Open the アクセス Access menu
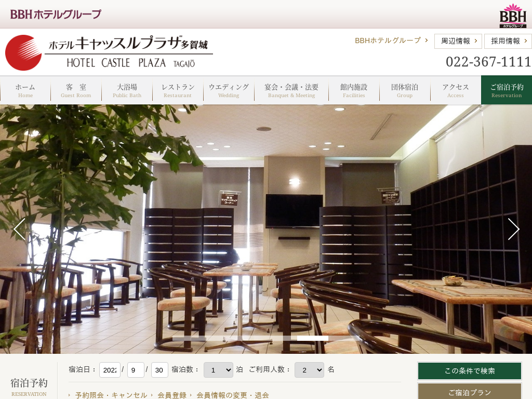532x399 pixels. (456, 90)
